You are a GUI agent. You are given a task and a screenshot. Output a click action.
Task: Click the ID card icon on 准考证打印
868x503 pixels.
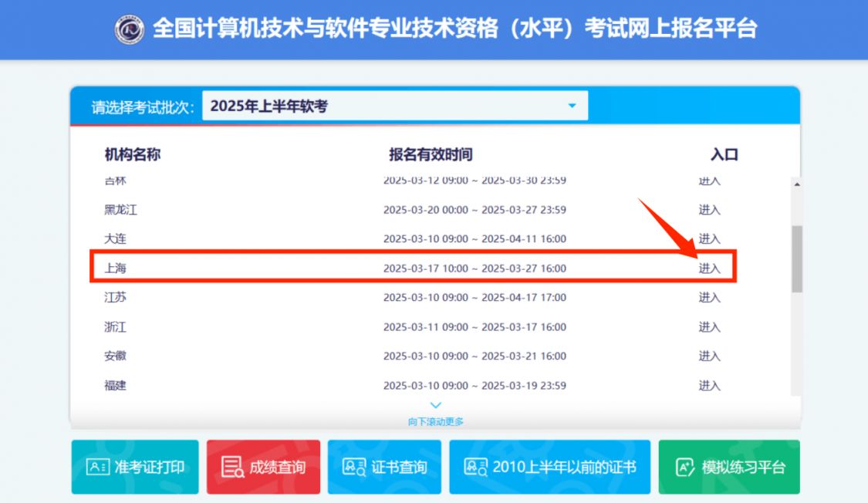coord(97,467)
